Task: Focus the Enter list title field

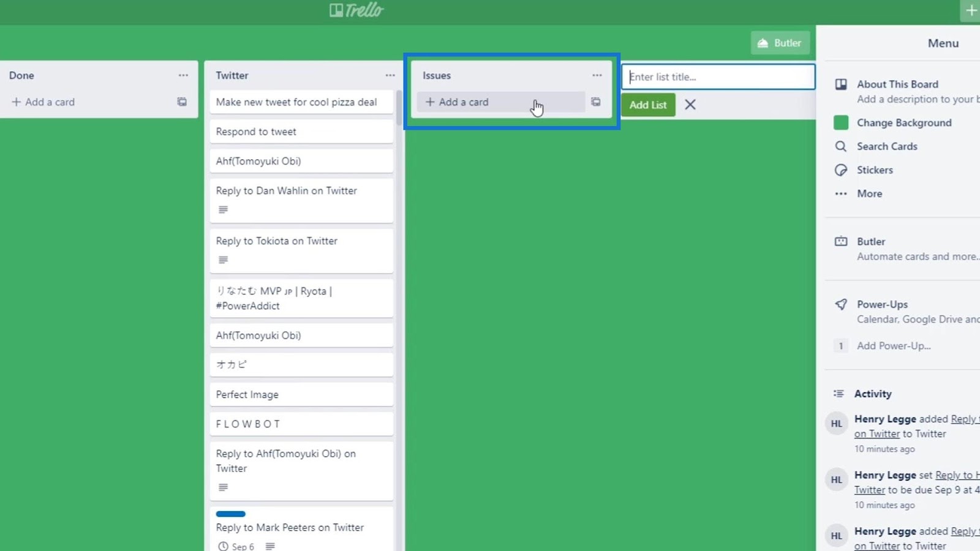Action: click(x=718, y=77)
